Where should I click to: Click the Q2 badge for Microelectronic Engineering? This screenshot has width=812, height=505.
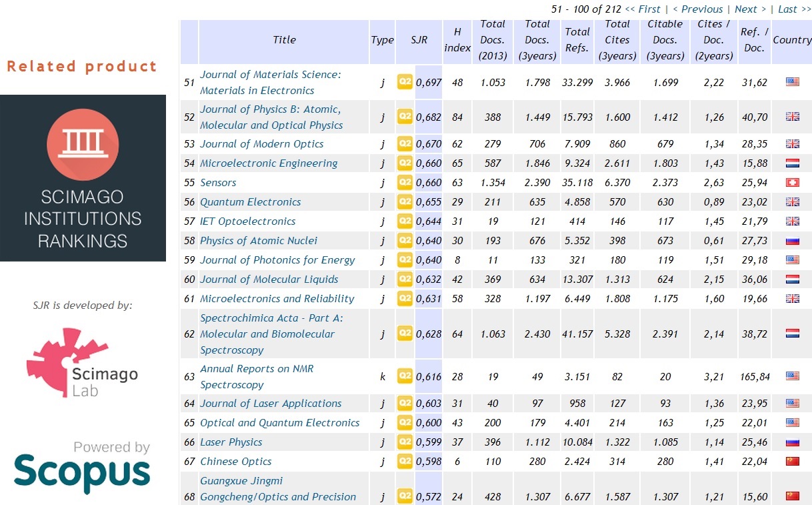pyautogui.click(x=405, y=163)
